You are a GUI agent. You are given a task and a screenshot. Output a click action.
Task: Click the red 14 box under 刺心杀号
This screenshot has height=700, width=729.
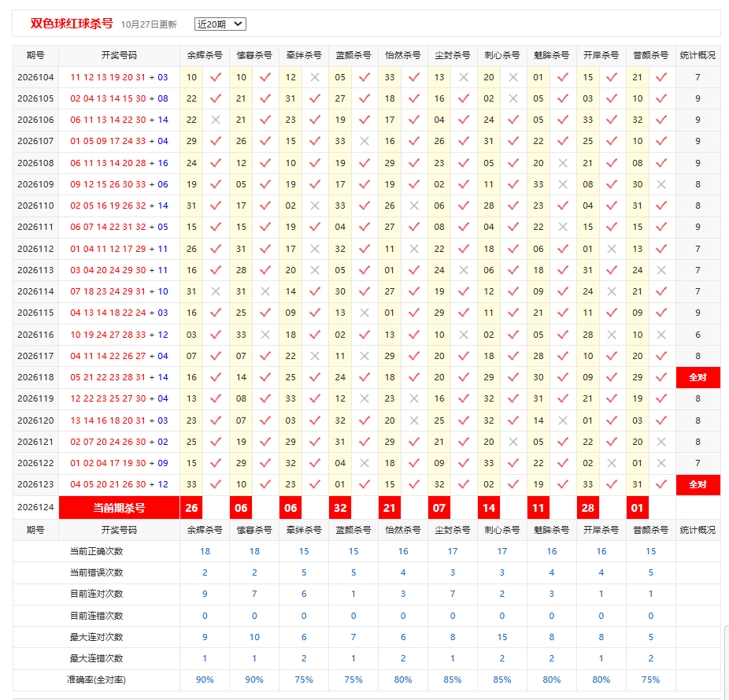pyautogui.click(x=489, y=507)
